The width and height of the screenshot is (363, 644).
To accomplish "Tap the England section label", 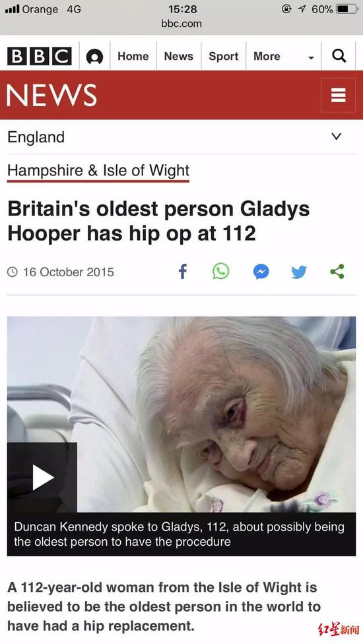I will (36, 136).
